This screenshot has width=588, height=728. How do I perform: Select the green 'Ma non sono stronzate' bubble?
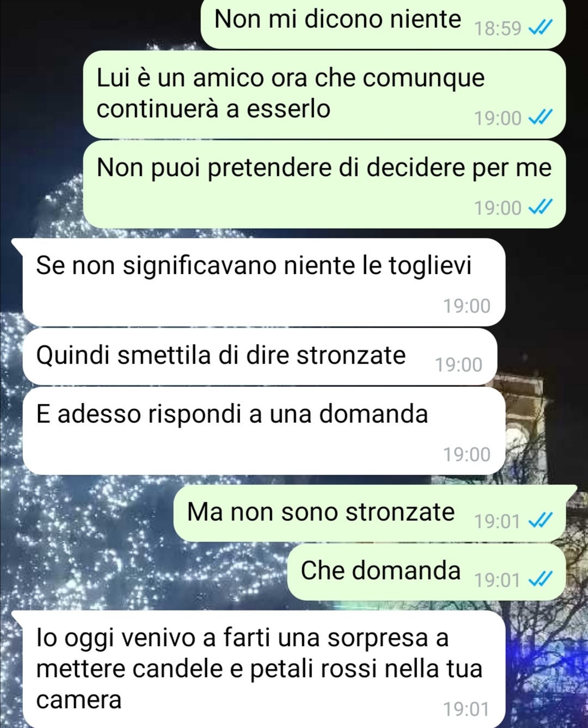[375, 513]
